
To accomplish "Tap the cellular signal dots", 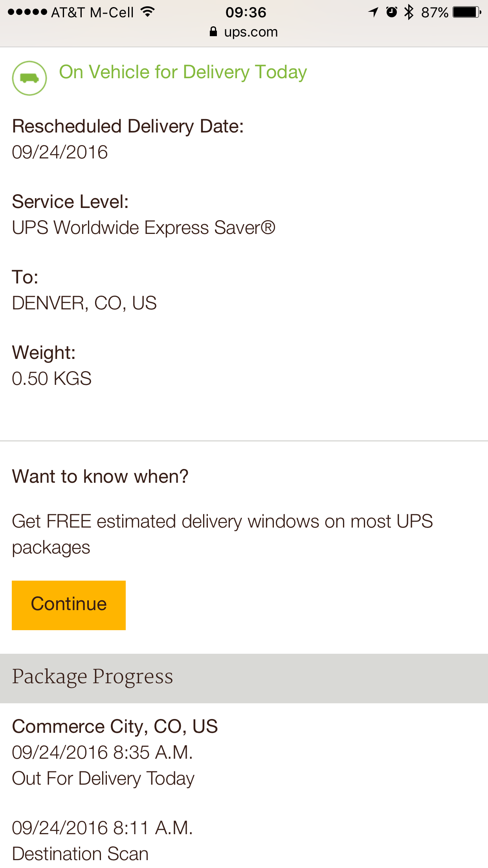I will tap(28, 12).
